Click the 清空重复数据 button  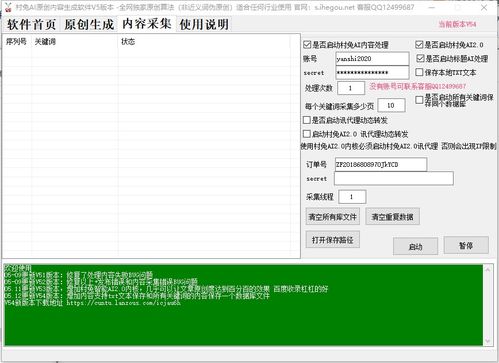point(392,217)
